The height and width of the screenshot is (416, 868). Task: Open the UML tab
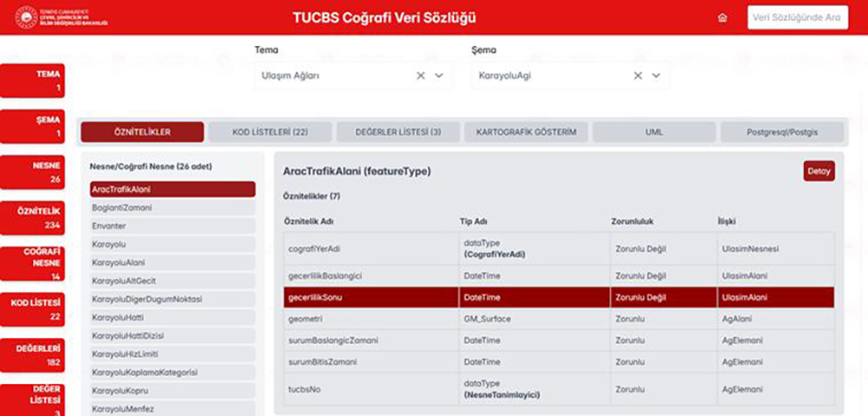(x=654, y=132)
